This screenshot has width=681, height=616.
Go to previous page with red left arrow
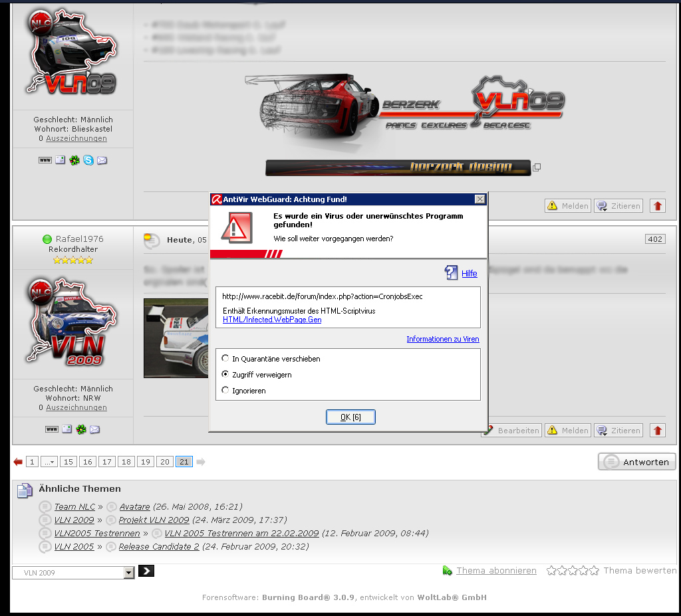point(18,462)
